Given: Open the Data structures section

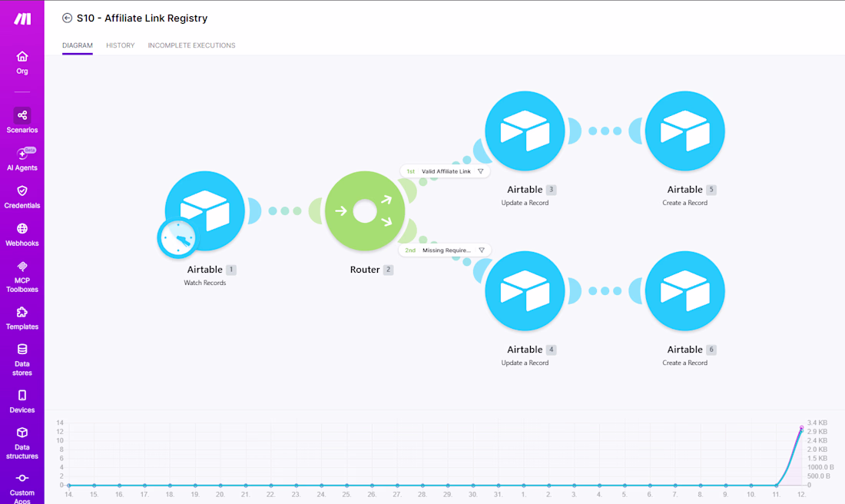Looking at the screenshot, I should 22,443.
